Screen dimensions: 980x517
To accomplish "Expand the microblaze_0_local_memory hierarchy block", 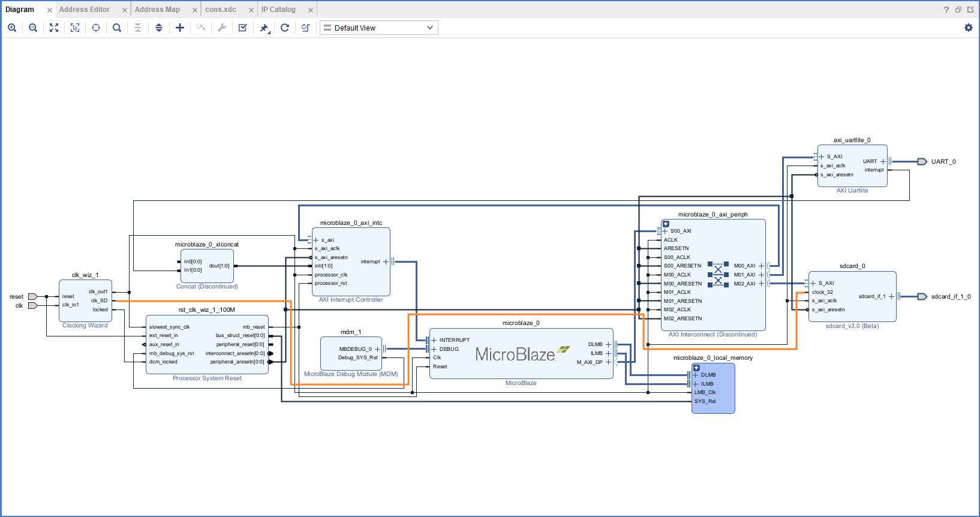I will (x=696, y=368).
